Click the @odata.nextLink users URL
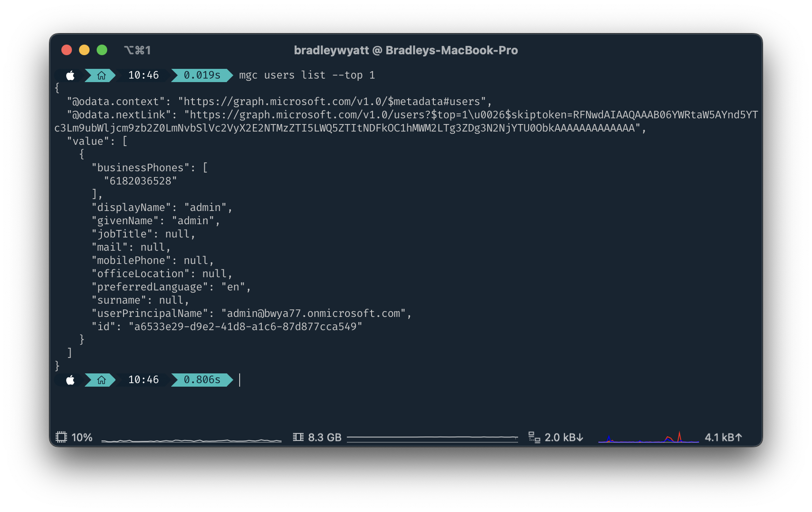 click(x=471, y=115)
